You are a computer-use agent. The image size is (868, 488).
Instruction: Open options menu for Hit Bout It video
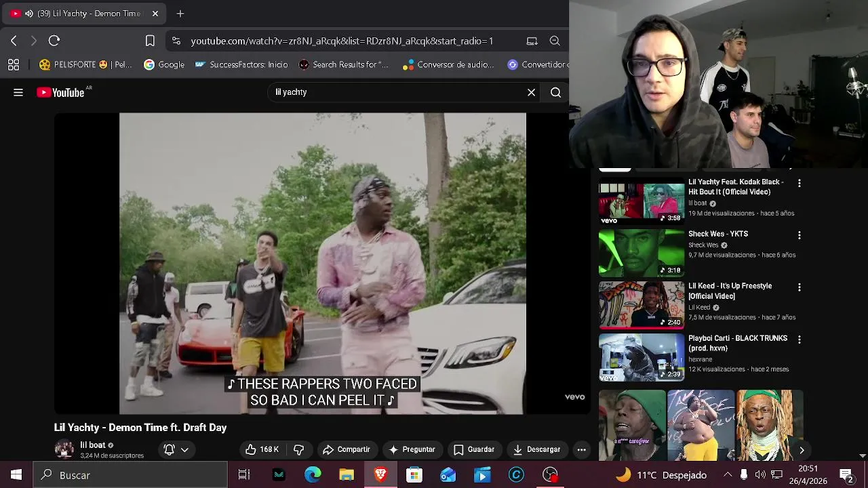(800, 183)
